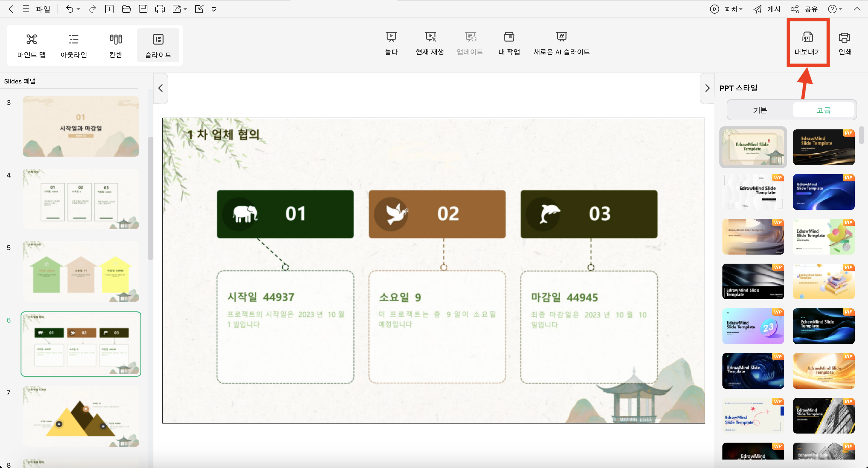Click the top toolbar print icon
The image size is (868, 468).
[x=160, y=9]
